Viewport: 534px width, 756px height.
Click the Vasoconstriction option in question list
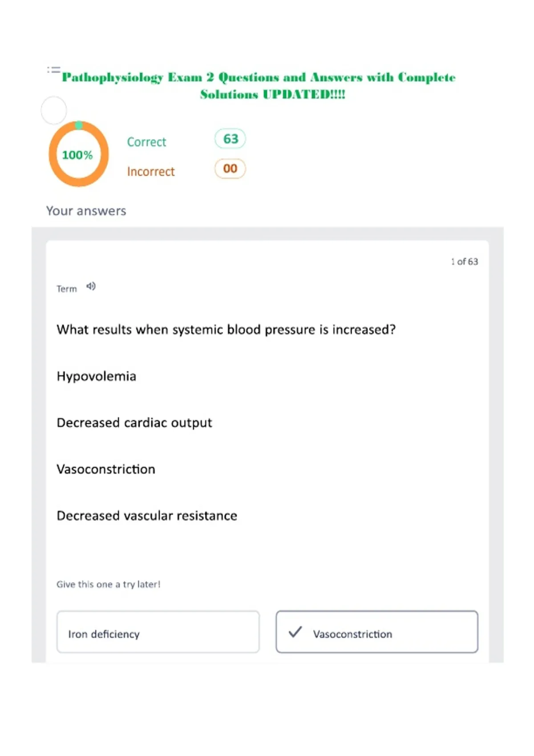pyautogui.click(x=106, y=469)
